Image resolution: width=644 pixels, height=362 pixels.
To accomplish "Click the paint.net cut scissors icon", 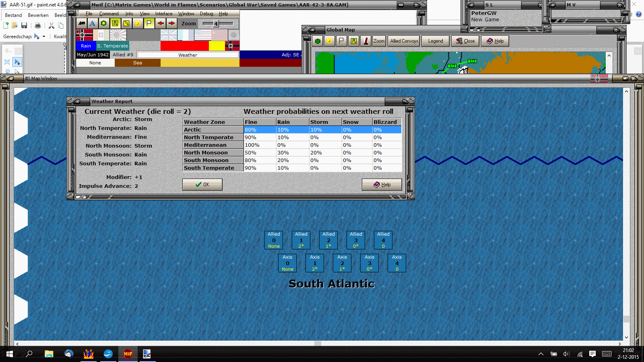I will click(52, 26).
